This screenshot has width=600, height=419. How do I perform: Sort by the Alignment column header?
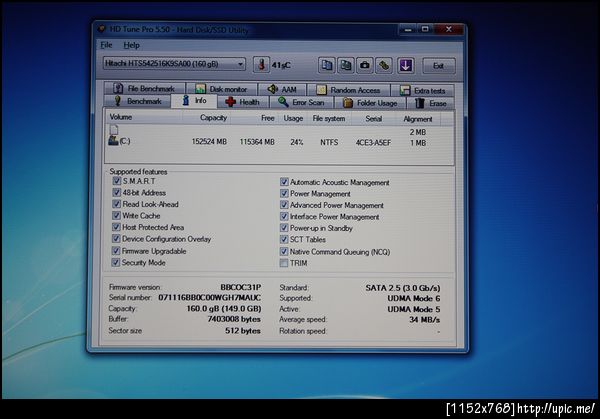click(x=418, y=119)
